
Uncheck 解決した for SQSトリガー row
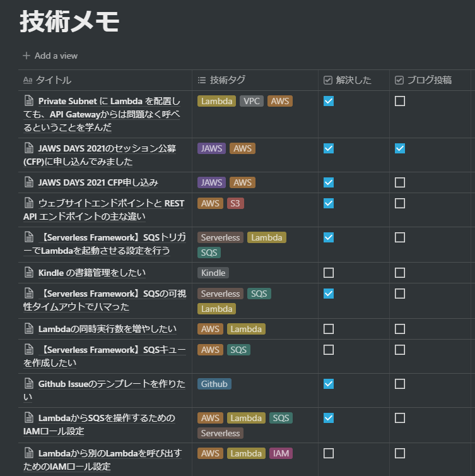tap(329, 237)
